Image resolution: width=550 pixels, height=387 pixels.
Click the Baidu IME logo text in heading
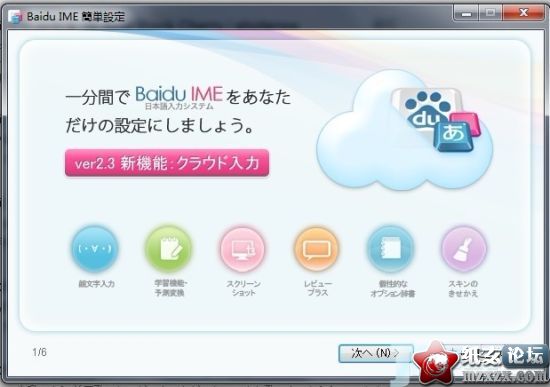click(179, 94)
